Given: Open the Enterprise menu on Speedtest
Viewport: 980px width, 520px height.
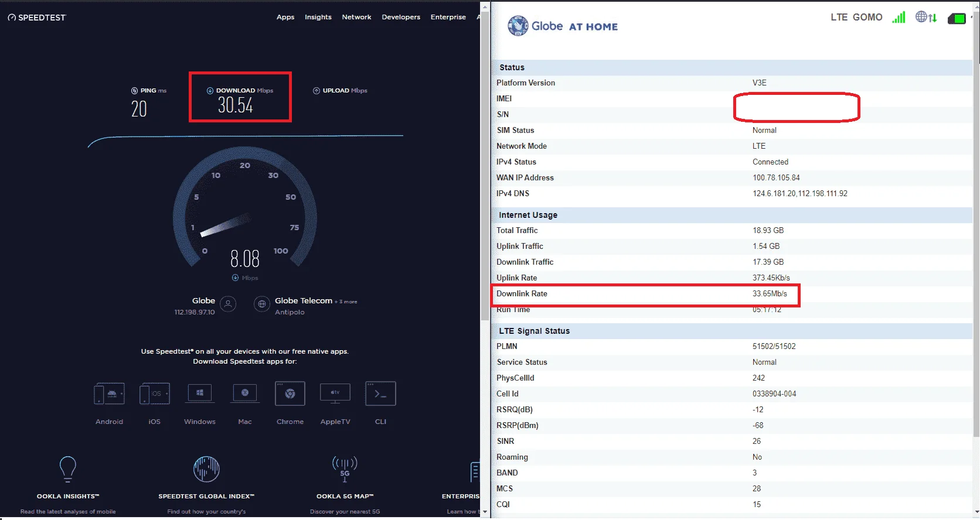Looking at the screenshot, I should (x=448, y=17).
